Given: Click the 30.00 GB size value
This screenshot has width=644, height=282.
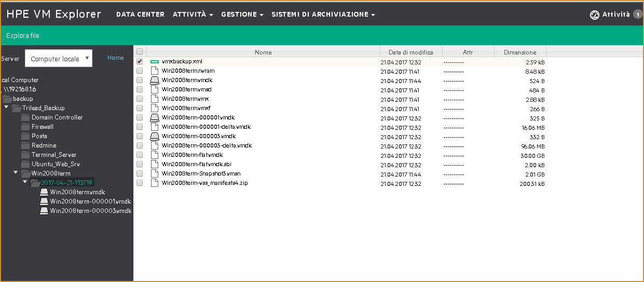Looking at the screenshot, I should (x=531, y=155).
